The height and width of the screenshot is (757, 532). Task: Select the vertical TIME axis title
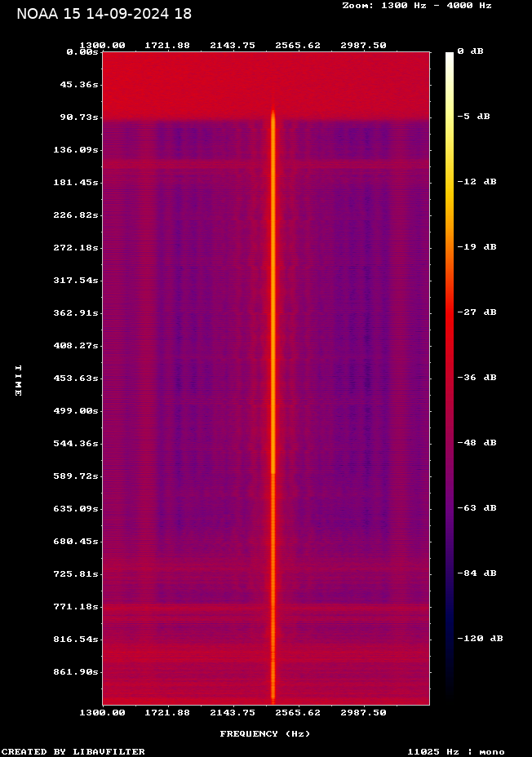(17, 380)
